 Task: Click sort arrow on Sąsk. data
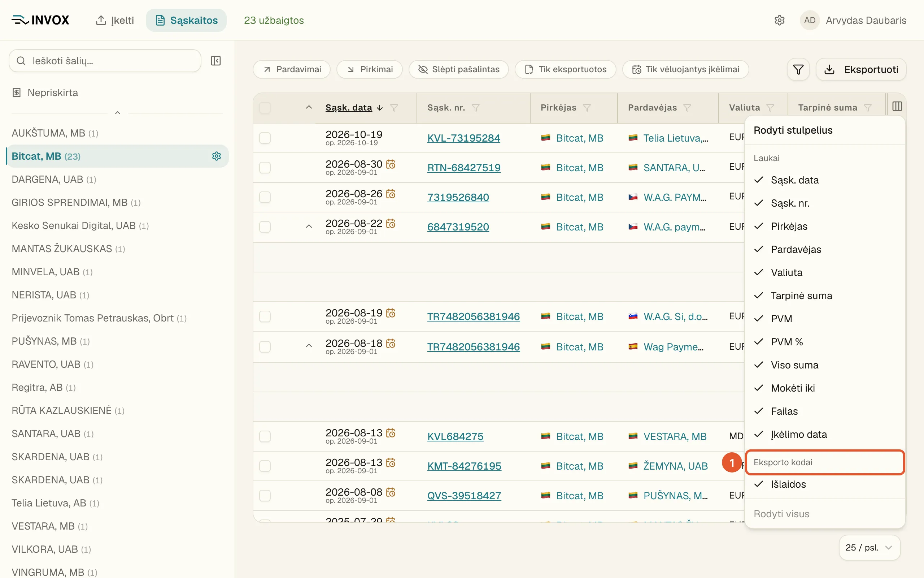click(380, 108)
